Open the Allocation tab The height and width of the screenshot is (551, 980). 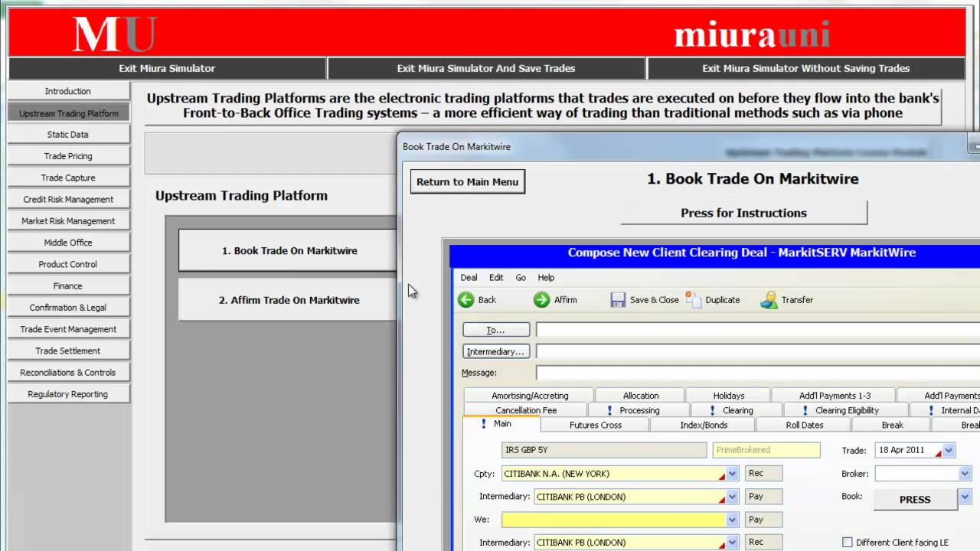[641, 396]
